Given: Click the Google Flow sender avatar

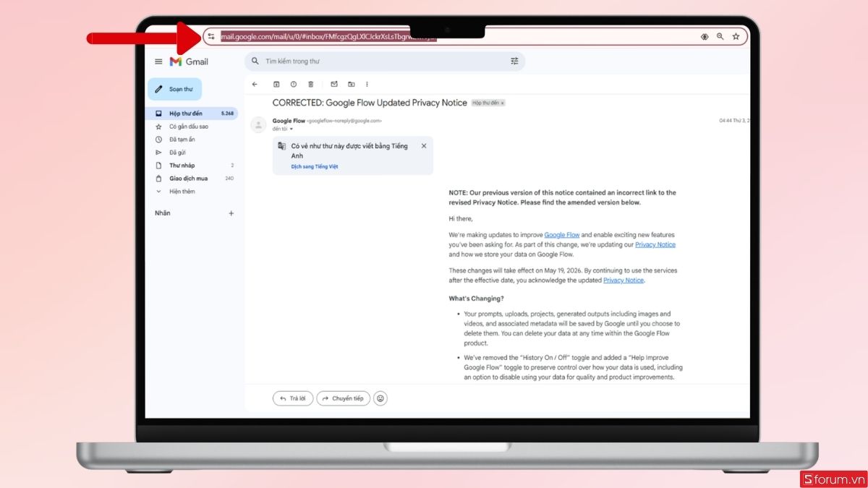Looking at the screenshot, I should [x=258, y=125].
